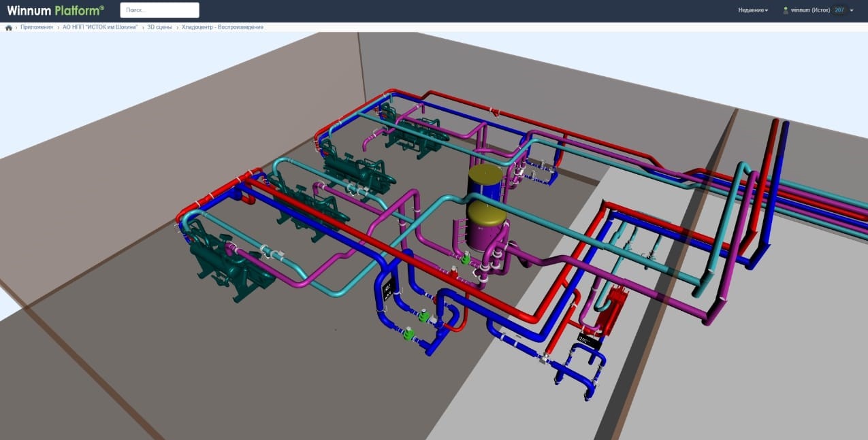The image size is (868, 440).
Task: Click the 207 notifications badge
Action: [x=839, y=10]
